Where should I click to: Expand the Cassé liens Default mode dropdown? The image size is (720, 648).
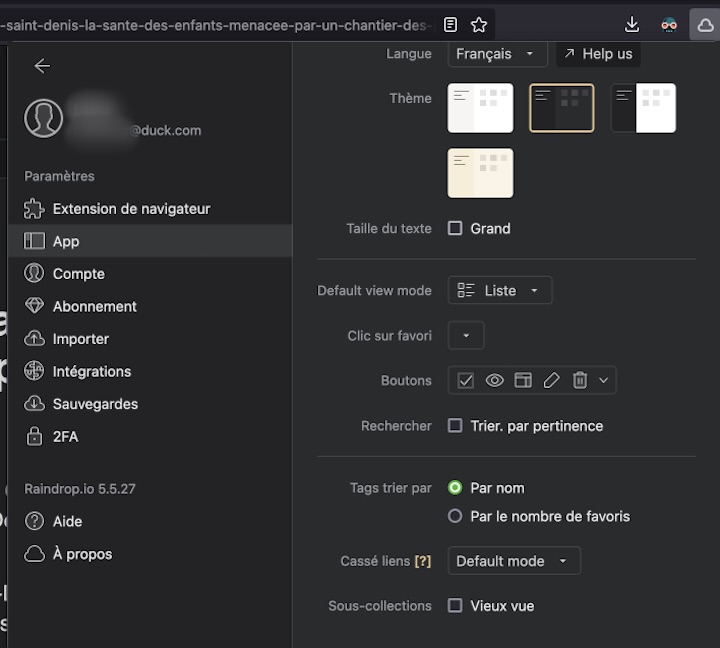(x=513, y=561)
